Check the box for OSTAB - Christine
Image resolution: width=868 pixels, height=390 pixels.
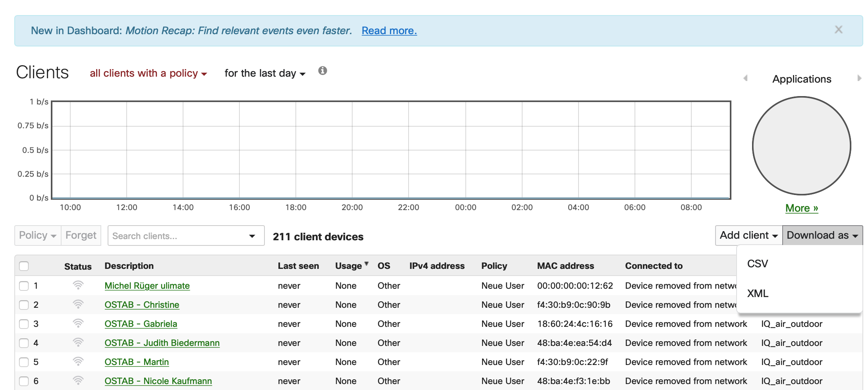[x=24, y=305]
